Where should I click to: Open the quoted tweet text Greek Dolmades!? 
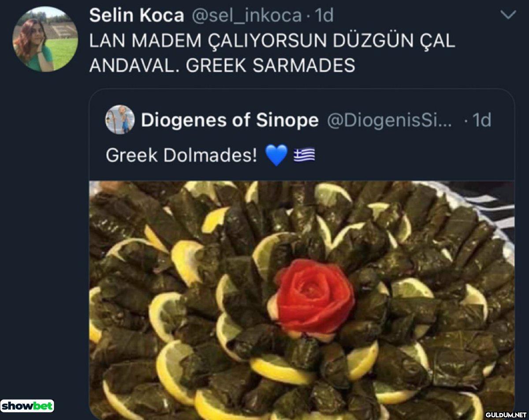[181, 155]
